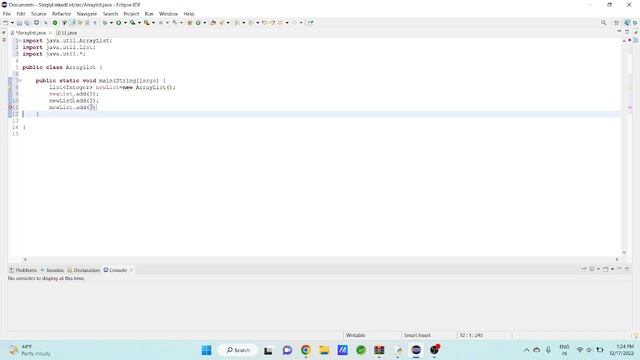Maximize the Console panel

(627, 269)
